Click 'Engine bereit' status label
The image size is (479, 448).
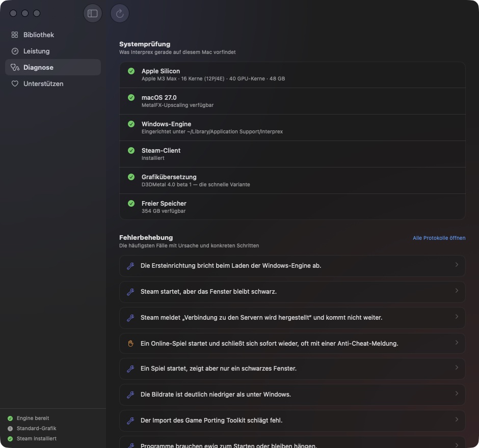[x=33, y=418]
